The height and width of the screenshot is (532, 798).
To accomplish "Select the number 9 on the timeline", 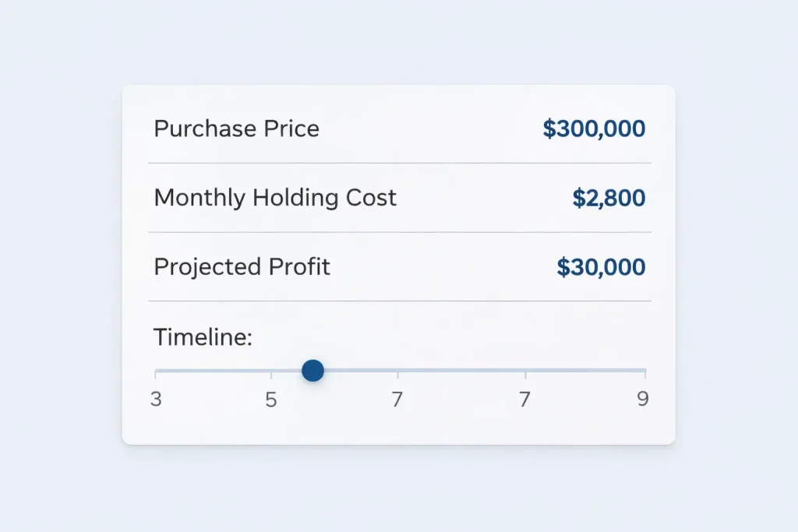I will [644, 398].
